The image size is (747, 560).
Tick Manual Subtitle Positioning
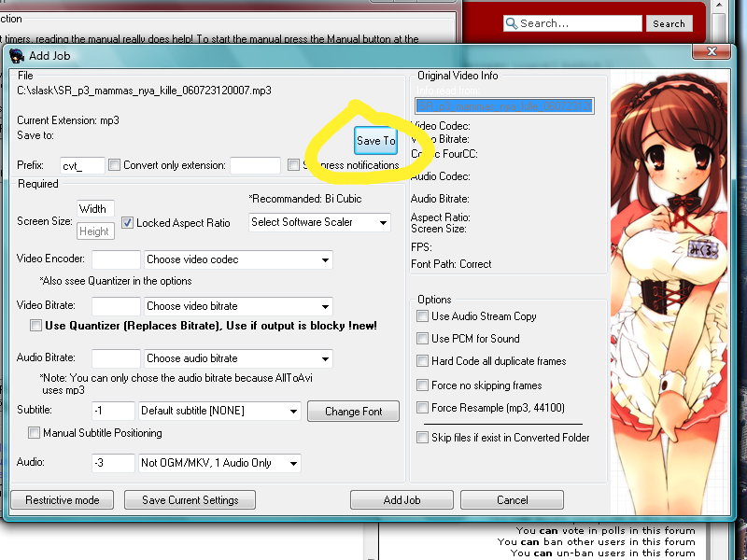pyautogui.click(x=34, y=433)
